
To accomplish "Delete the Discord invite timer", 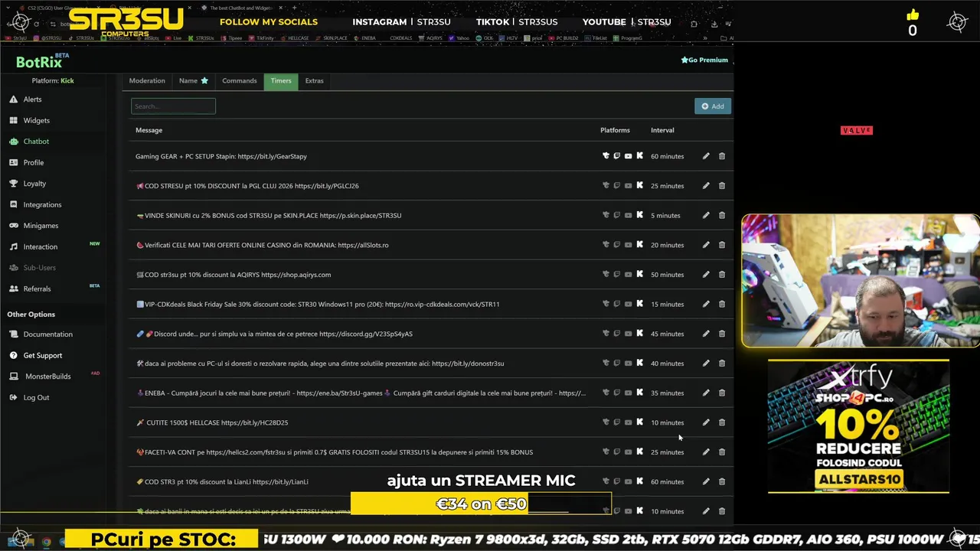I will pos(722,334).
